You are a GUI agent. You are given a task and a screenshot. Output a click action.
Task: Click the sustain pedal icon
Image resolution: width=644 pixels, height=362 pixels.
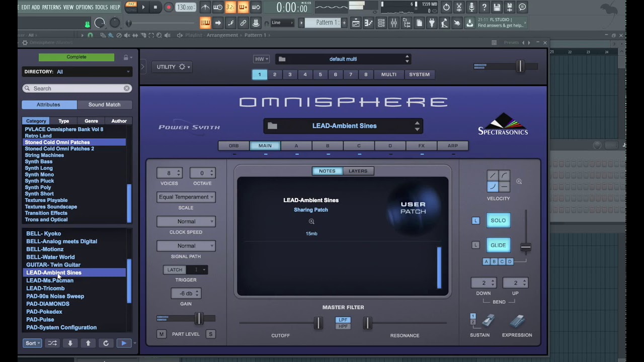(488, 321)
